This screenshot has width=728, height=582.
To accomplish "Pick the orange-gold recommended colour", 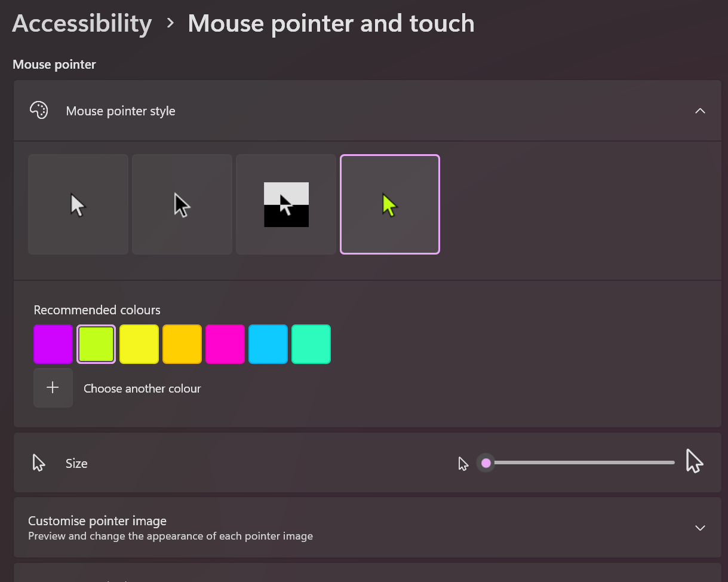I will click(x=182, y=344).
